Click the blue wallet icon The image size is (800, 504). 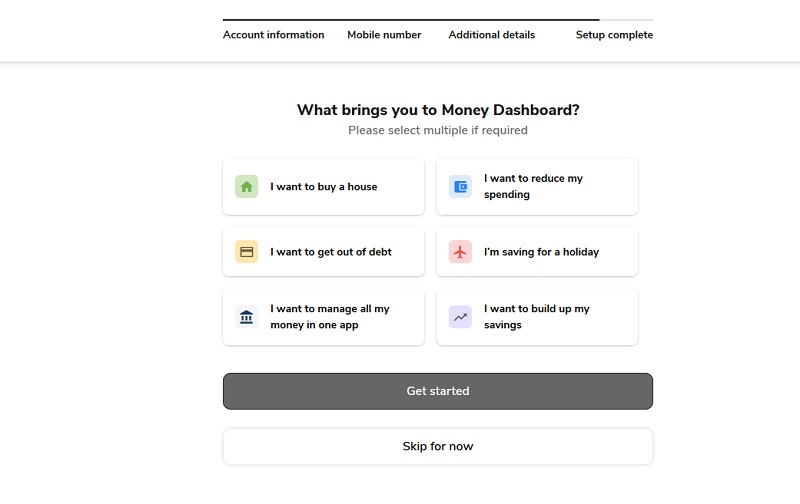coord(460,187)
